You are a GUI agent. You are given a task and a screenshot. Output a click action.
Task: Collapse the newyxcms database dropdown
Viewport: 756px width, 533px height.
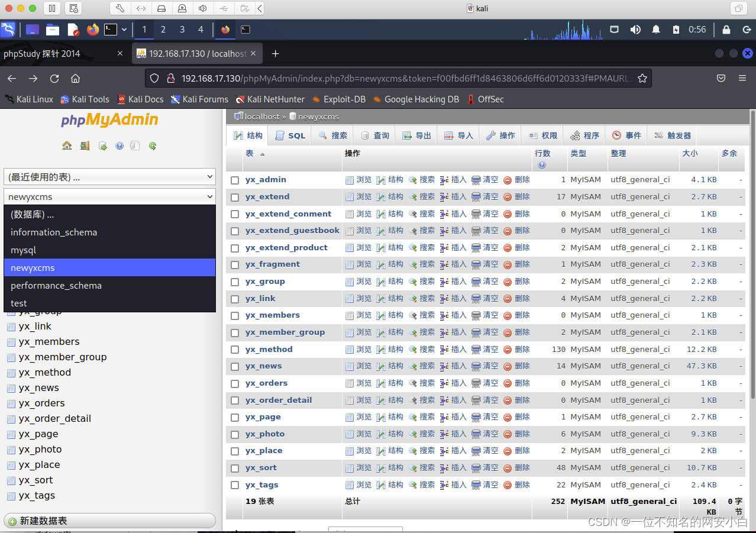coord(109,197)
